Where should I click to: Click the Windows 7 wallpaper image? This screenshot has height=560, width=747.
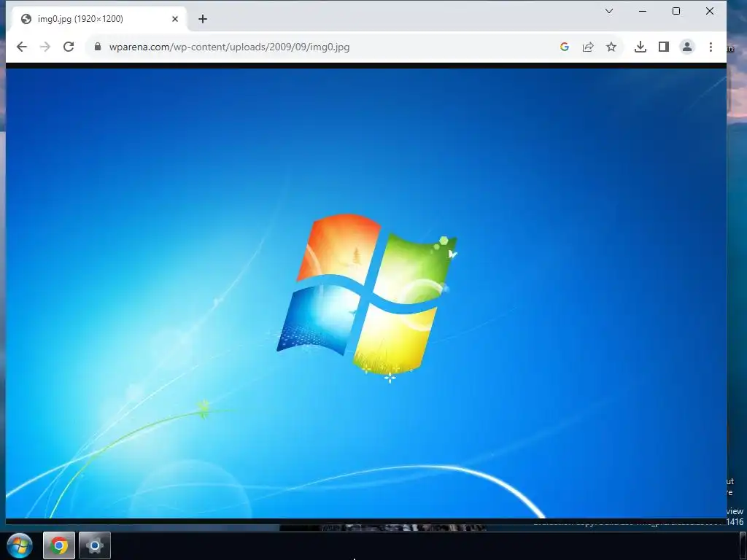point(366,293)
